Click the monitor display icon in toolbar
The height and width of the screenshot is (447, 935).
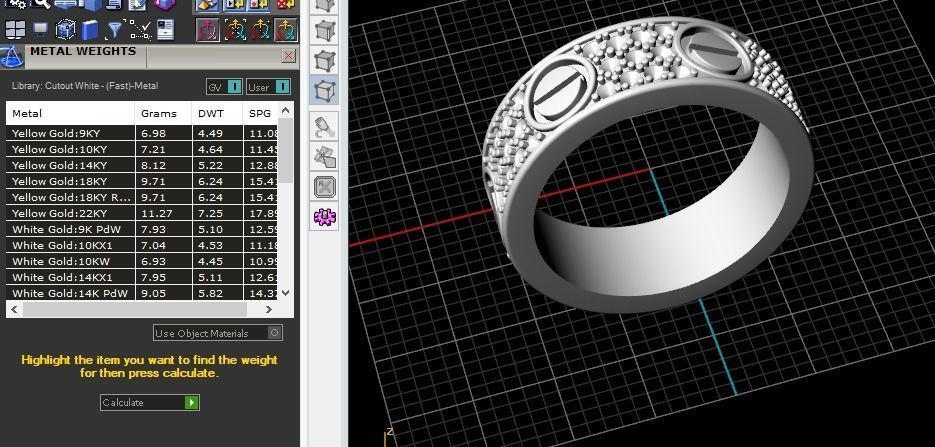click(41, 29)
